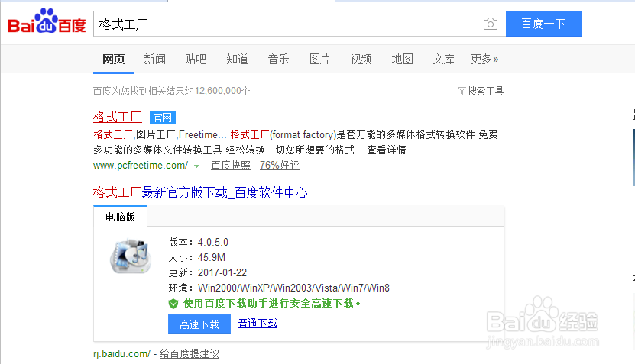Go to the 地图 tab
This screenshot has width=635, height=364.
coord(402,59)
